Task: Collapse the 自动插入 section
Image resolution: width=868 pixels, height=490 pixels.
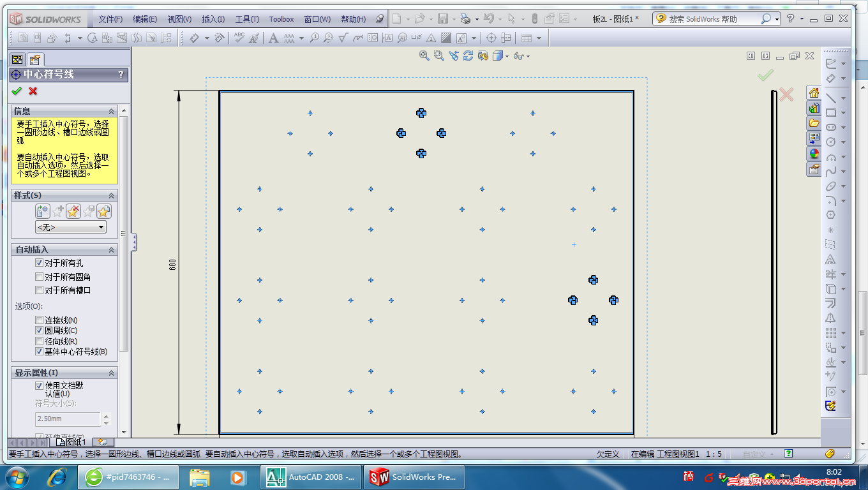Action: pos(111,249)
